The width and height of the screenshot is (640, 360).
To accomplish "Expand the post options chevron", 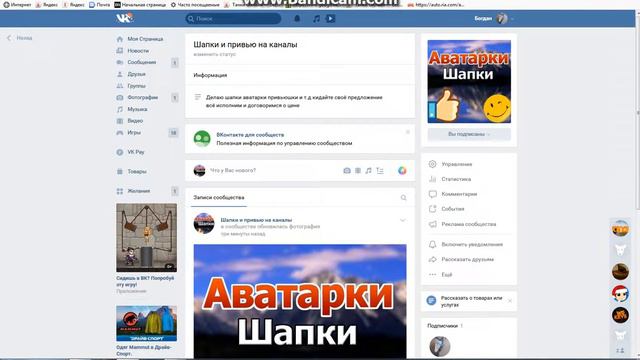I will pos(402,220).
